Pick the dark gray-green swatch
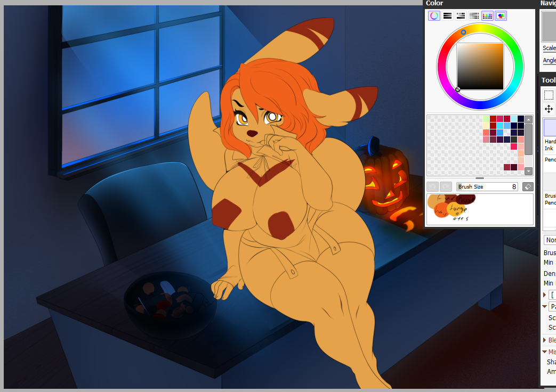 (x=514, y=140)
